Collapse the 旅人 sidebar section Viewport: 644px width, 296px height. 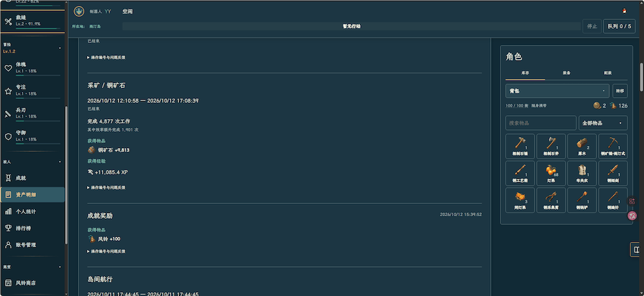[61, 162]
